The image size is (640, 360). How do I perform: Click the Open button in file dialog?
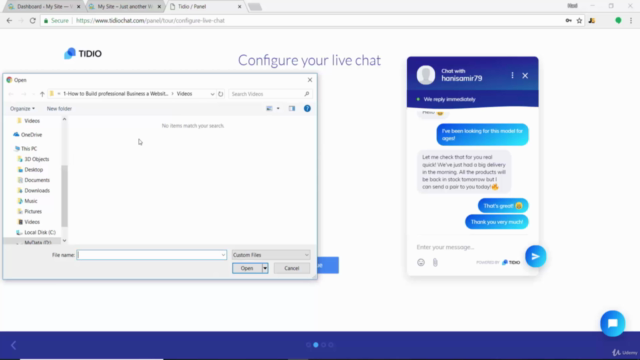click(247, 268)
